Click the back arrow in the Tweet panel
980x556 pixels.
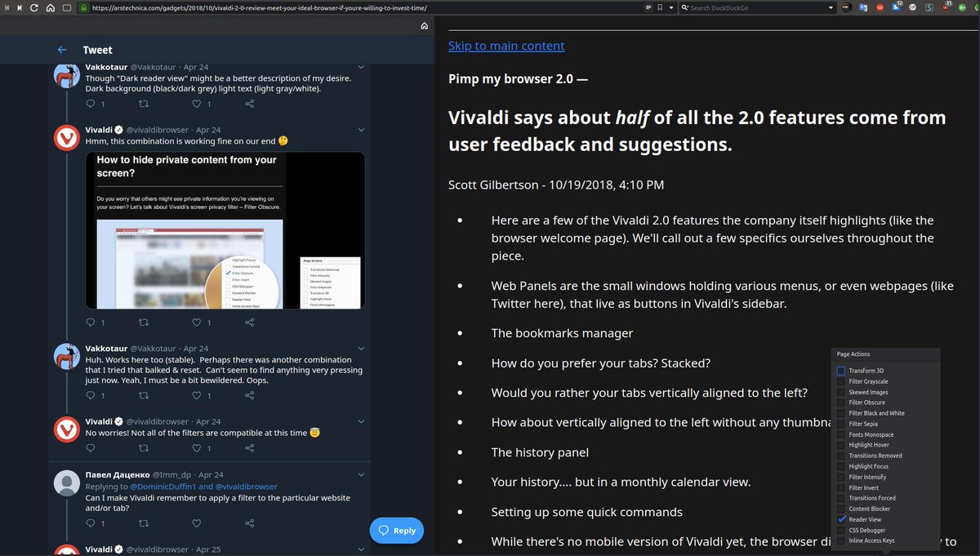click(61, 49)
